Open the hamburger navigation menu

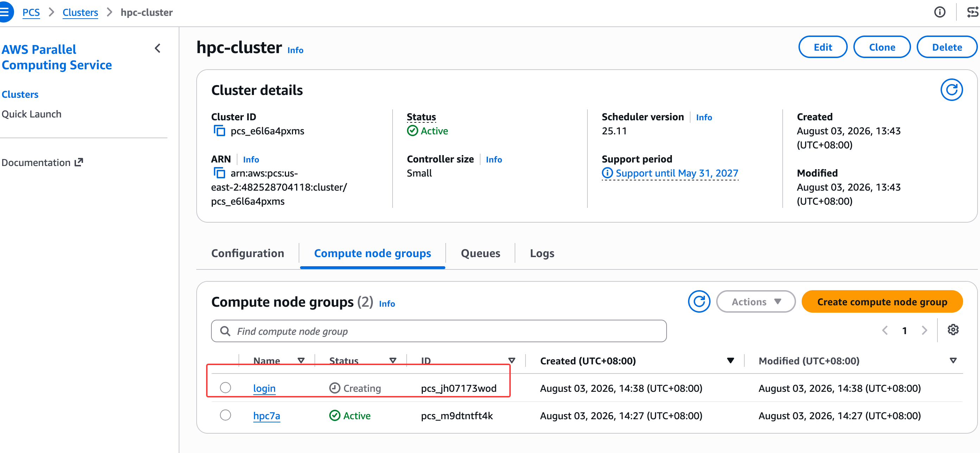coord(5,12)
